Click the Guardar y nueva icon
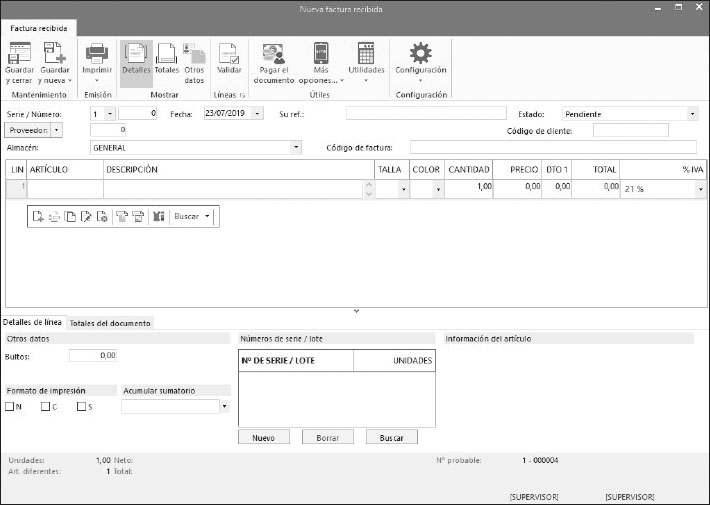Image resolution: width=710 pixels, height=505 pixels. pyautogui.click(x=52, y=53)
